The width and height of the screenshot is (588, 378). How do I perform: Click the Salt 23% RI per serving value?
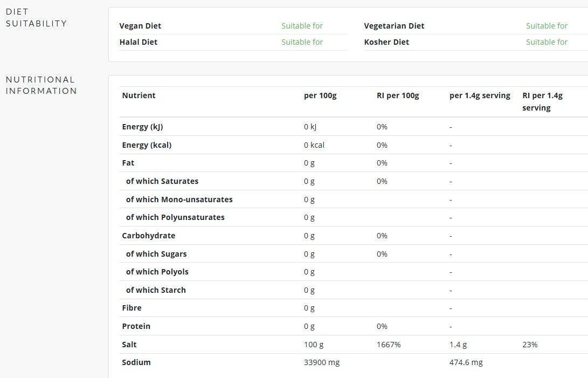pos(530,345)
